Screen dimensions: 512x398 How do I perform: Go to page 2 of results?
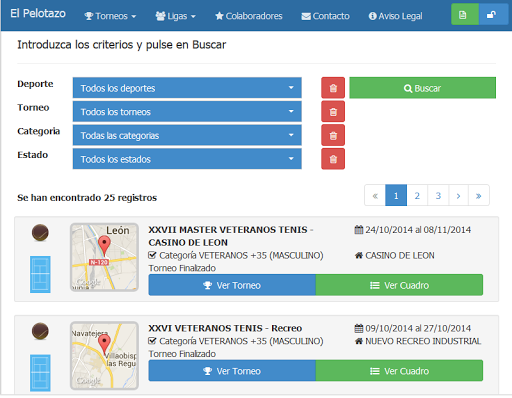[417, 195]
